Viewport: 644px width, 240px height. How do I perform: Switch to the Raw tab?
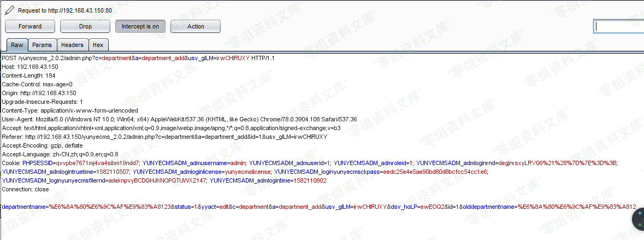(x=17, y=45)
